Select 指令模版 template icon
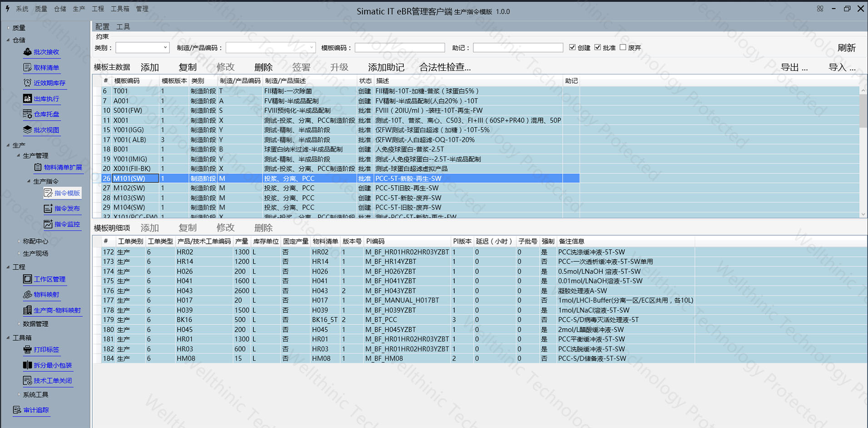The height and width of the screenshot is (428, 868). pyautogui.click(x=48, y=193)
